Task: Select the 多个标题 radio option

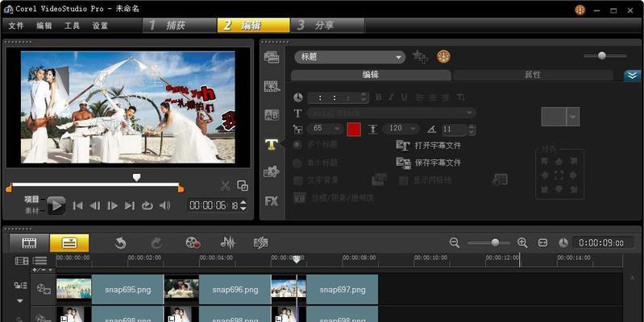Action: tap(297, 145)
